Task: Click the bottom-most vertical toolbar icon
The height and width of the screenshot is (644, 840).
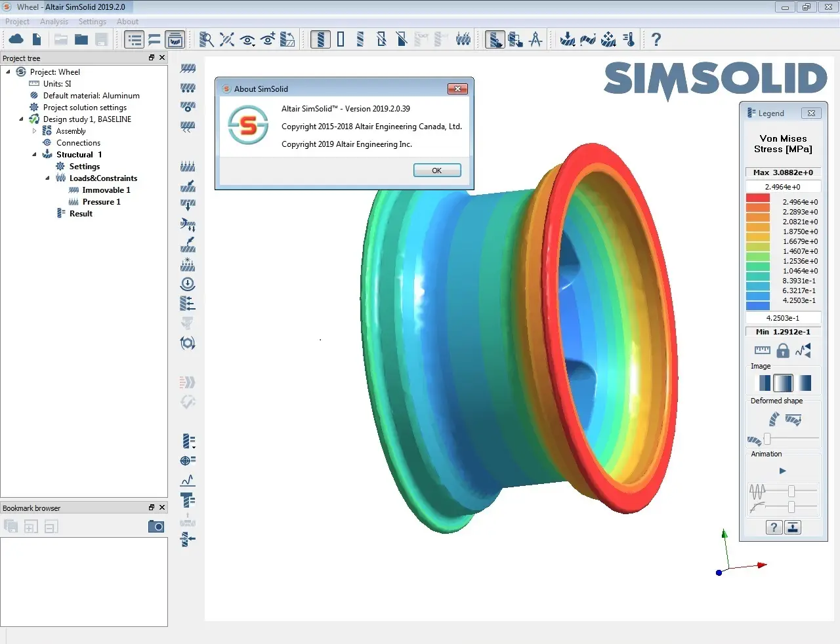Action: [188, 539]
